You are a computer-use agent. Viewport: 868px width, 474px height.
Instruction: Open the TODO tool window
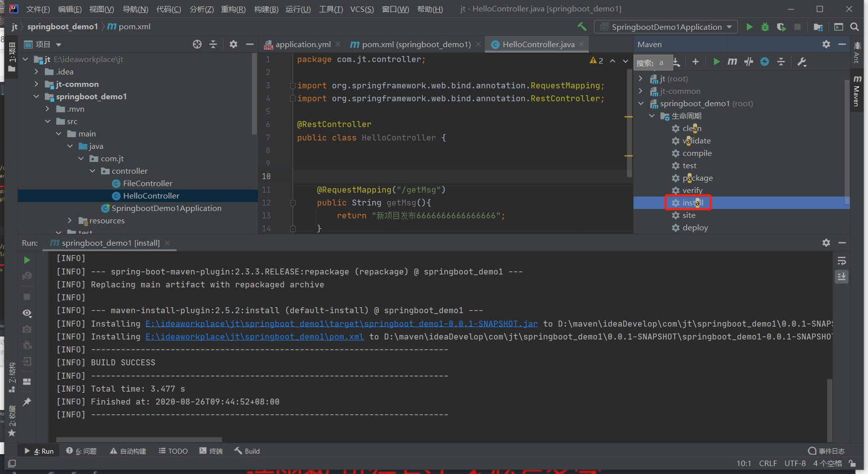173,451
